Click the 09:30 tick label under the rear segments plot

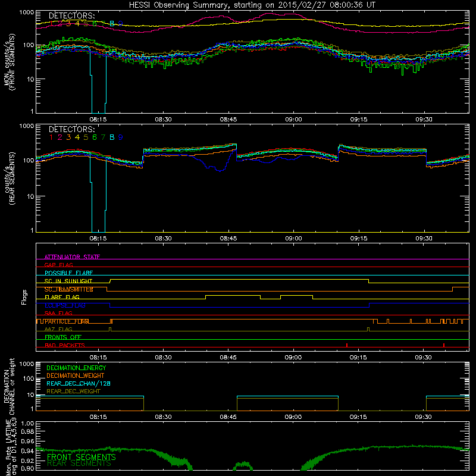click(424, 239)
